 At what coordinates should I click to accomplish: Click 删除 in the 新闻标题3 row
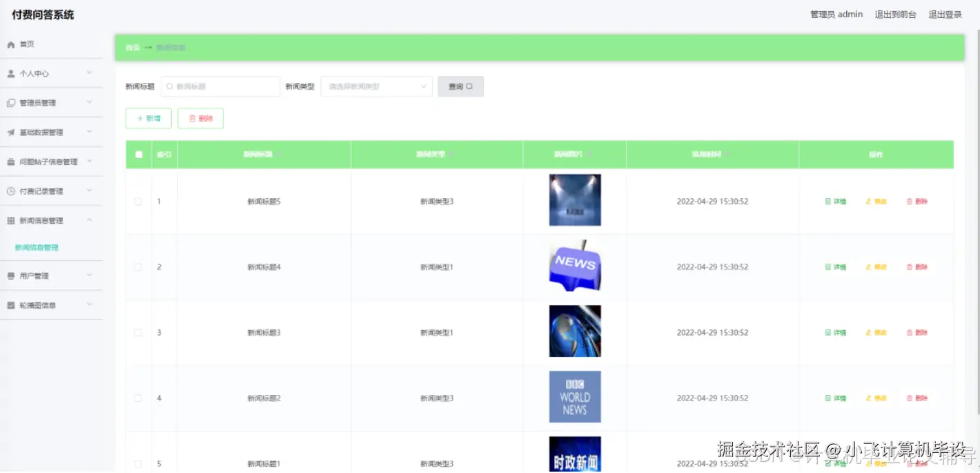(917, 333)
